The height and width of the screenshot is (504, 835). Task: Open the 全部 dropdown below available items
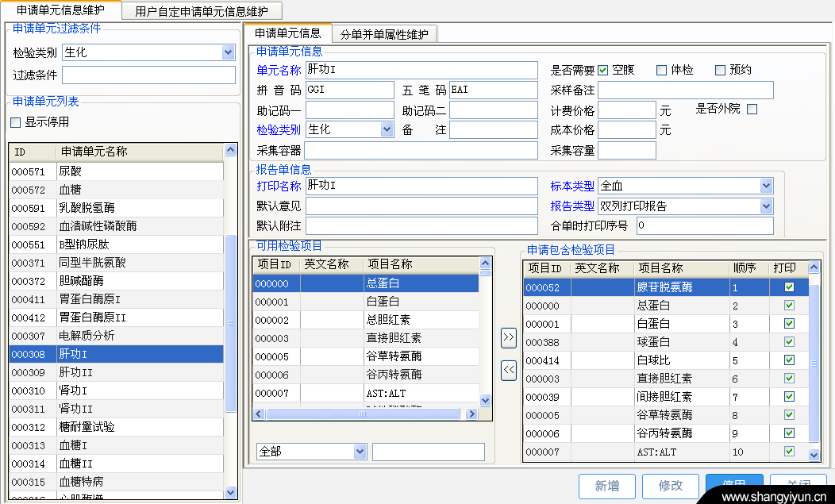pos(360,452)
